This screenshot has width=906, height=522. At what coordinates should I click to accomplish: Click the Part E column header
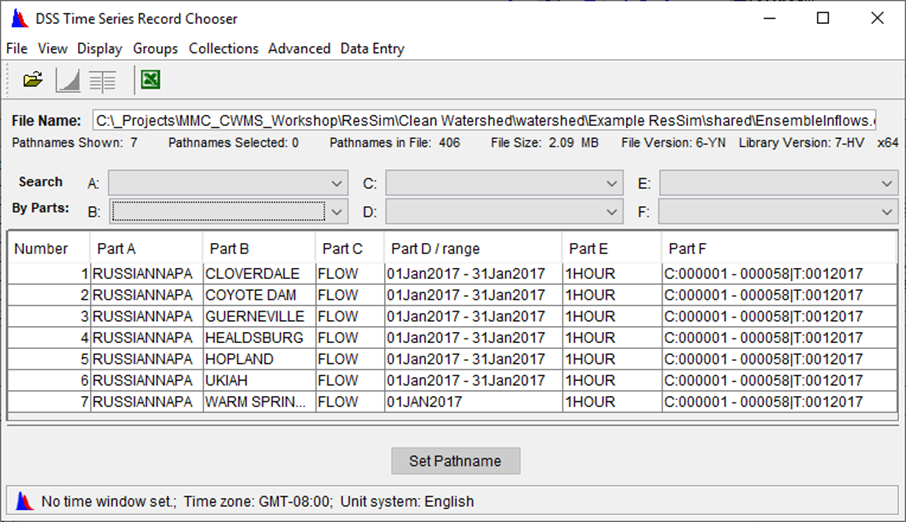[611, 249]
